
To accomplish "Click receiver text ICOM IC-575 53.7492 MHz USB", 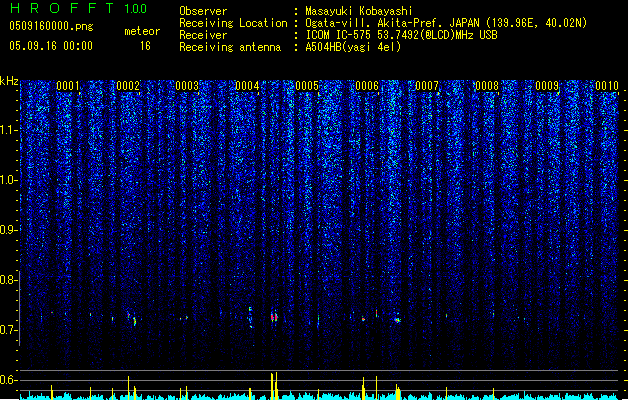I will pyautogui.click(x=401, y=35).
